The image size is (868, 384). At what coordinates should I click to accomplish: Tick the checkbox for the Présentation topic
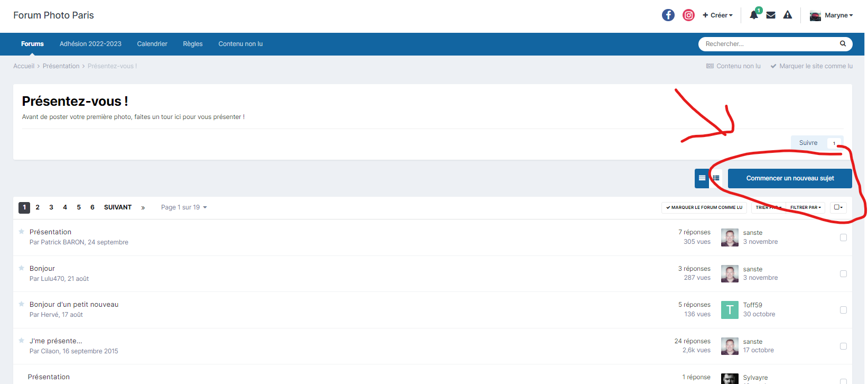843,237
